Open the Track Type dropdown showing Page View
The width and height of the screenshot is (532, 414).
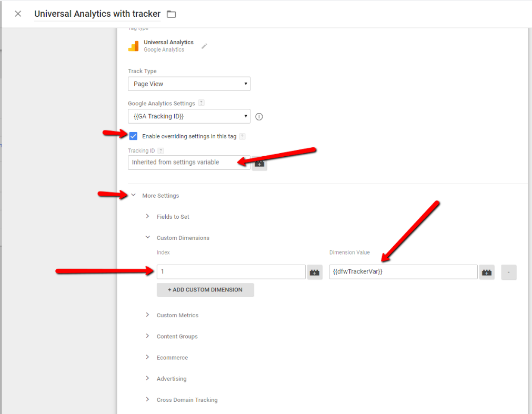189,84
